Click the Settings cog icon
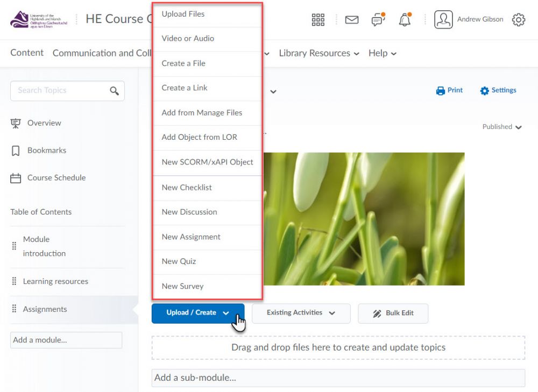This screenshot has height=392, width=538. [x=485, y=90]
